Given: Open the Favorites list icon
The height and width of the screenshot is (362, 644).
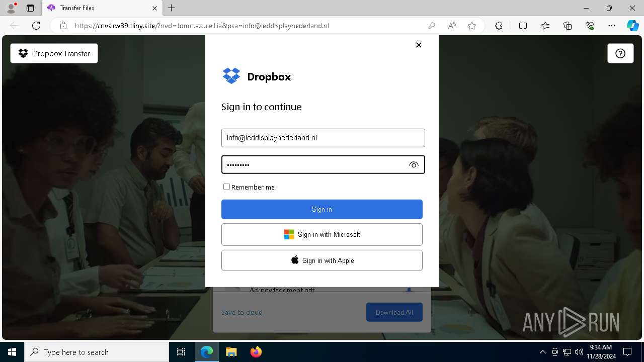Looking at the screenshot, I should pos(545,26).
